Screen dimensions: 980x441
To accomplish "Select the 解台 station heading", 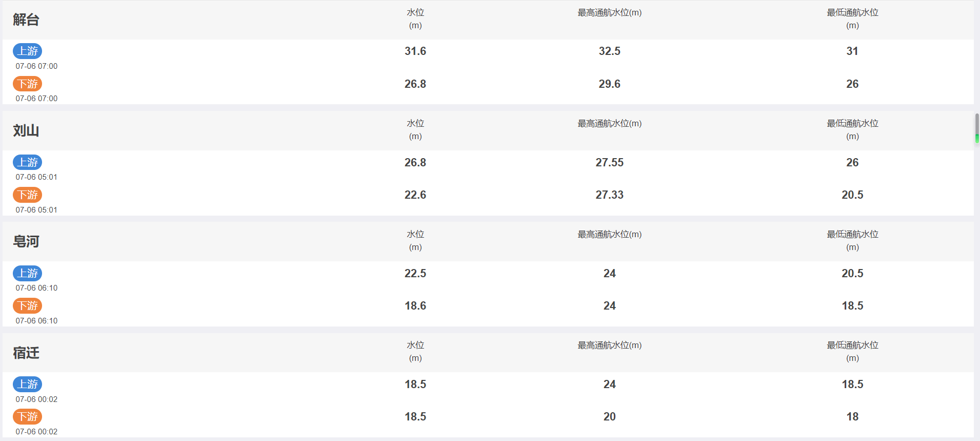I will [x=26, y=20].
